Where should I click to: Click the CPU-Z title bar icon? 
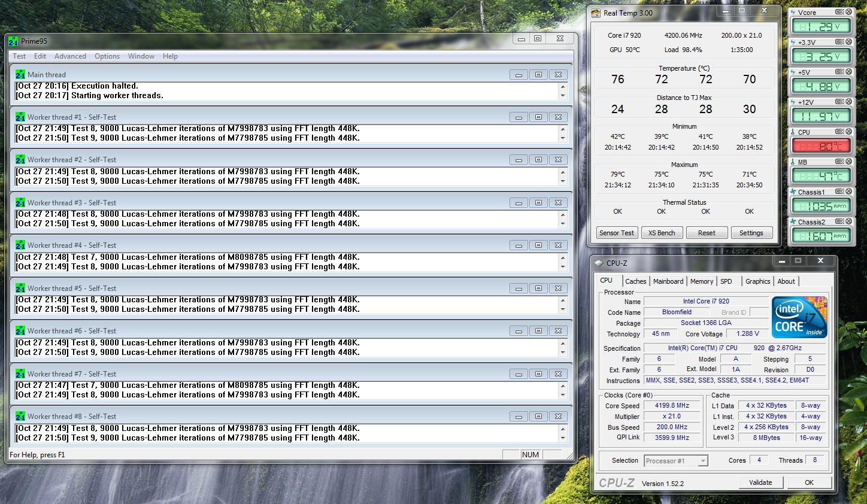click(x=599, y=263)
